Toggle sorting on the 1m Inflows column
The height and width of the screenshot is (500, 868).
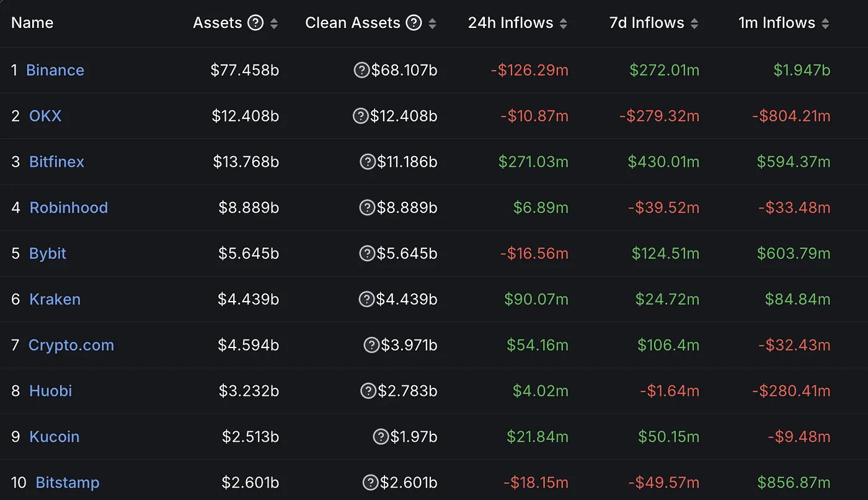826,22
